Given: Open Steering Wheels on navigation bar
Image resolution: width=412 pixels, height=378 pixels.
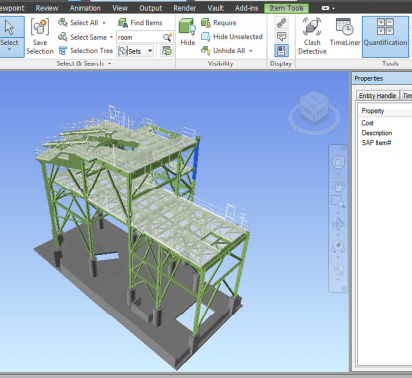Looking at the screenshot, I should click(338, 163).
